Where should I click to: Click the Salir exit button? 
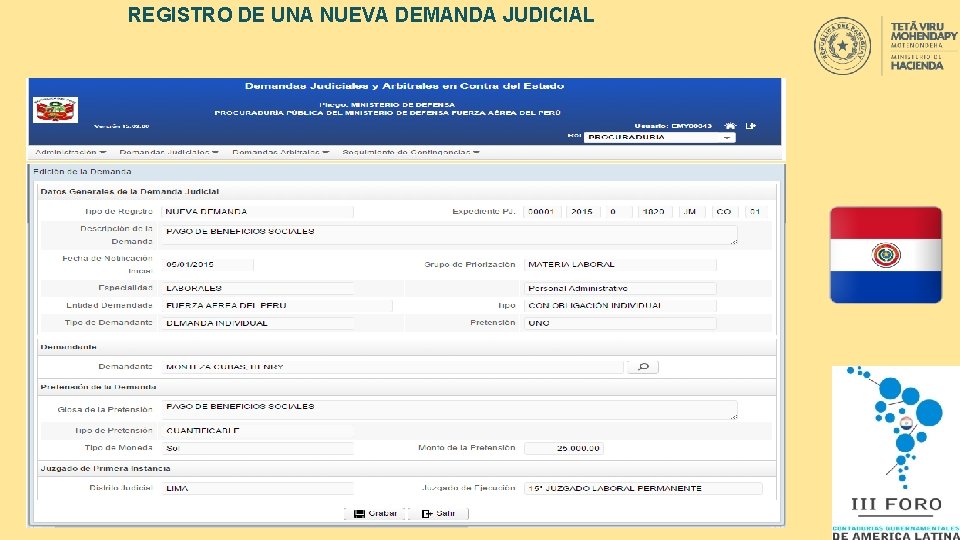pyautogui.click(x=438, y=513)
